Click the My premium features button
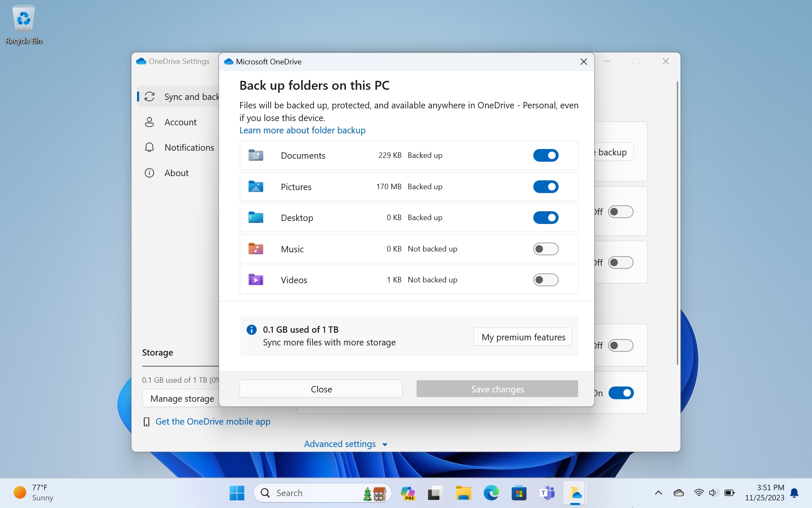 [x=523, y=337]
